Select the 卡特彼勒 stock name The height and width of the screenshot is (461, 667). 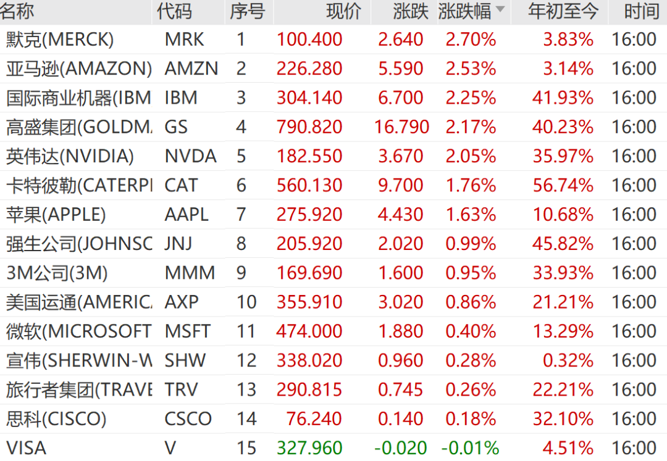[78, 185]
